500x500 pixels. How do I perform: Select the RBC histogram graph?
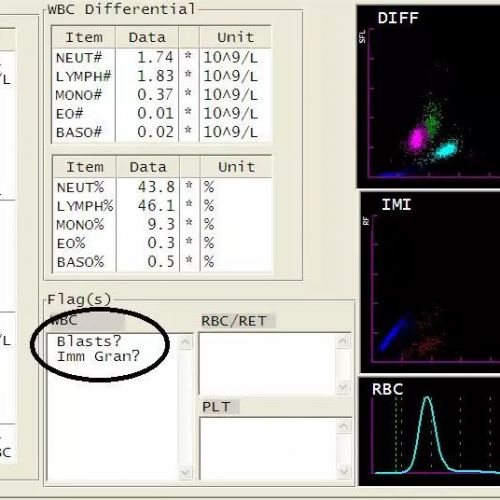tap(430, 431)
